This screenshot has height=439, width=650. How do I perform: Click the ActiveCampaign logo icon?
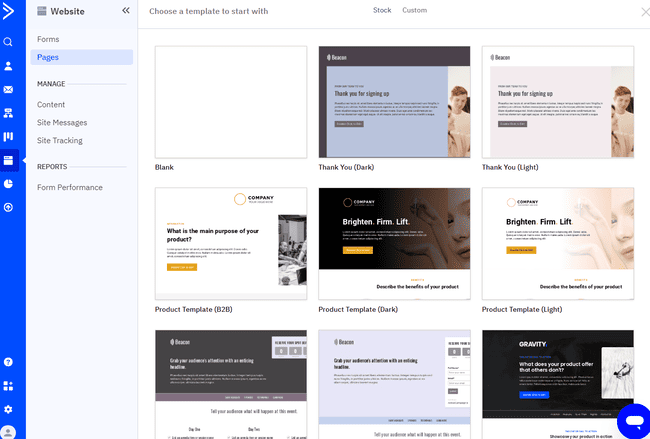[8, 11]
